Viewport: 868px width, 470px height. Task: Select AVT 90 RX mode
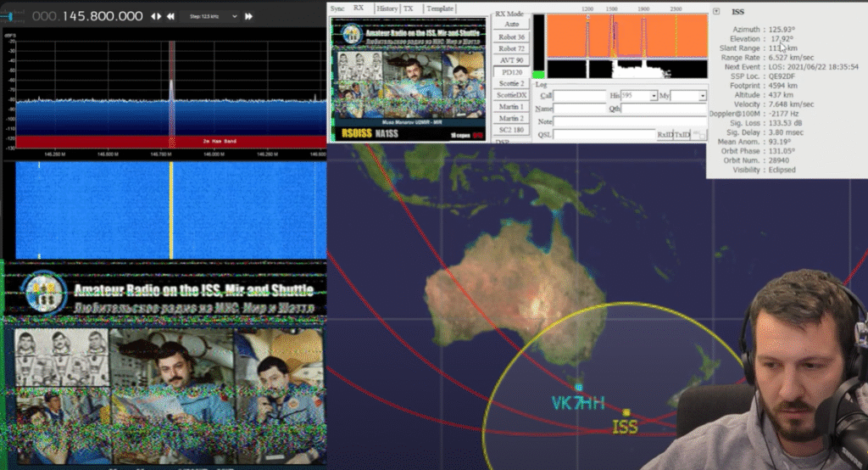click(511, 60)
